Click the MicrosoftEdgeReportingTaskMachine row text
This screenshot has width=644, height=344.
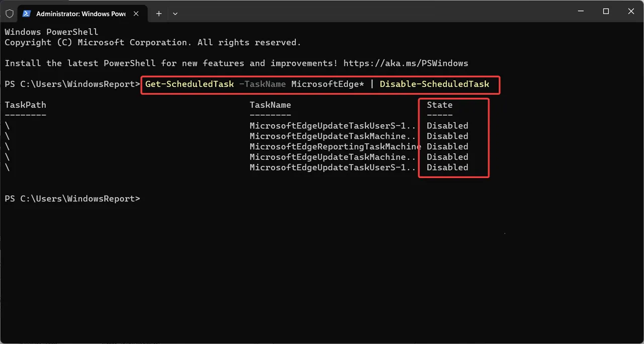pos(335,147)
